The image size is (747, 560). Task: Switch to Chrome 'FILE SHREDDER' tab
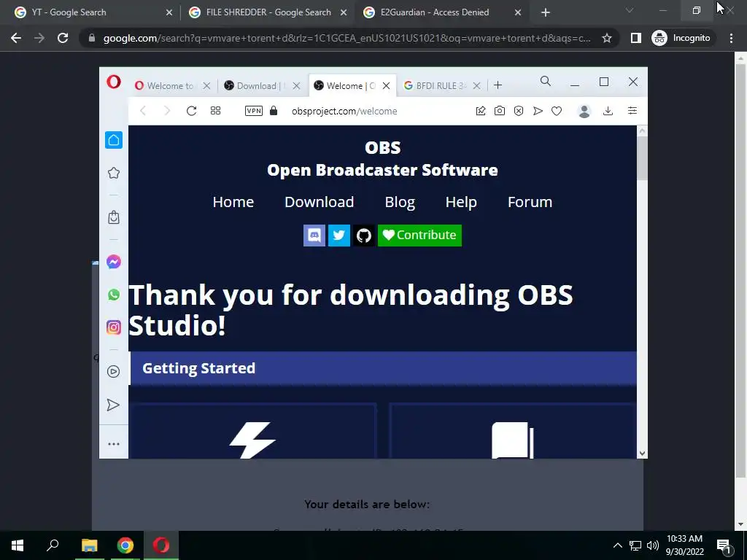click(268, 13)
